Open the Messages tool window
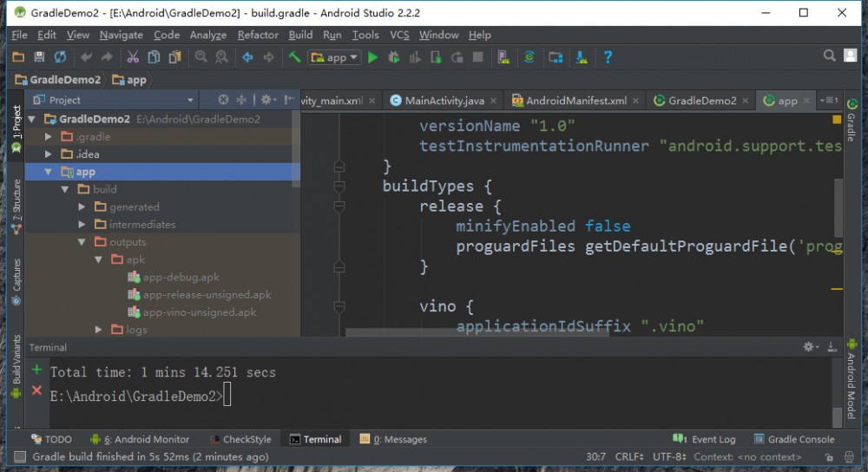The image size is (868, 472). (393, 439)
